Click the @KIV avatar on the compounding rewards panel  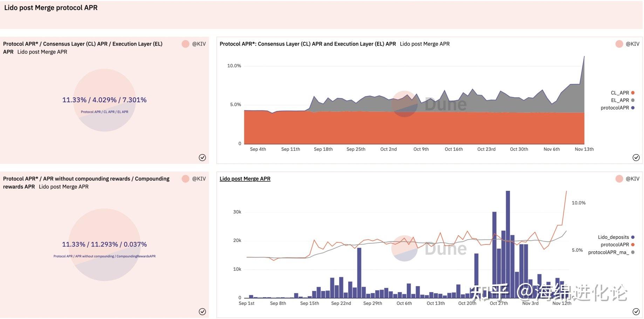pyautogui.click(x=185, y=179)
